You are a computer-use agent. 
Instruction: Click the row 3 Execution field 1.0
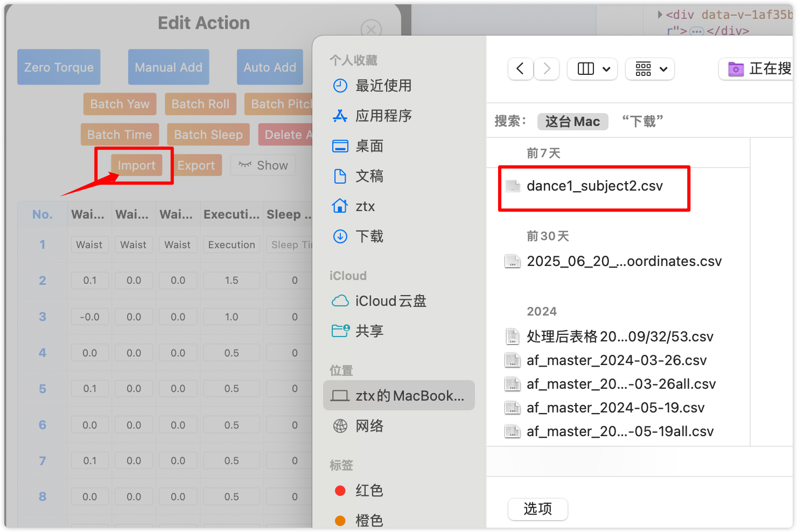click(x=232, y=317)
